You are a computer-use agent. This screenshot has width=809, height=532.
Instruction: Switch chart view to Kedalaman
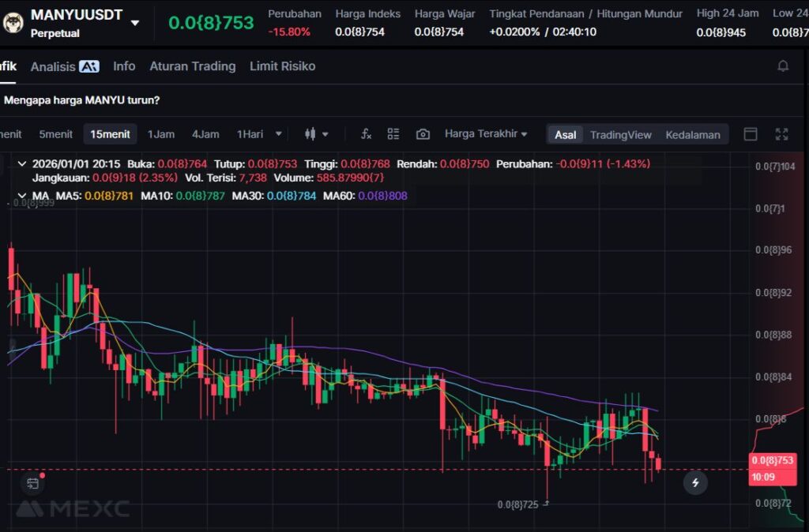coord(692,134)
